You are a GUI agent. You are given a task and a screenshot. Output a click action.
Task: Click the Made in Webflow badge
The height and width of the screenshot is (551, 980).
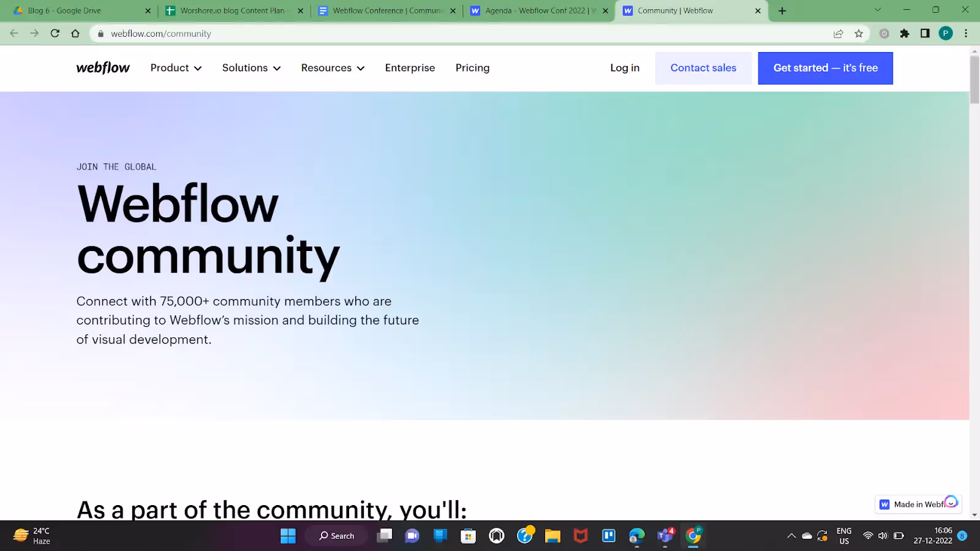pyautogui.click(x=918, y=504)
